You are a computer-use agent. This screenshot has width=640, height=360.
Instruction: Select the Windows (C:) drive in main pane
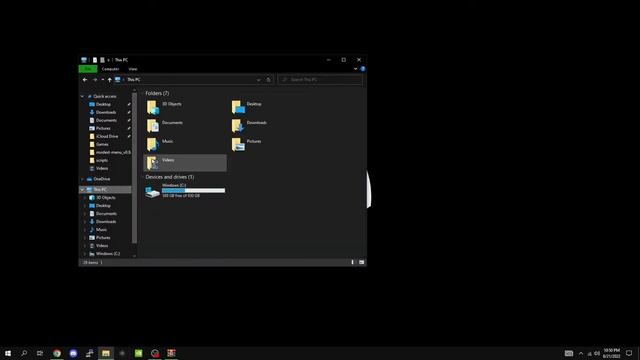185,191
